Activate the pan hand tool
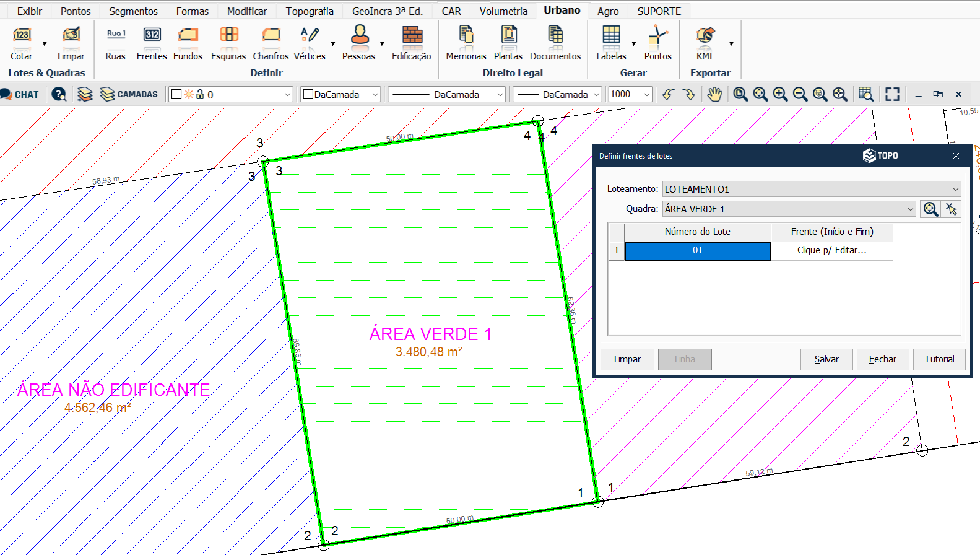 (x=714, y=94)
